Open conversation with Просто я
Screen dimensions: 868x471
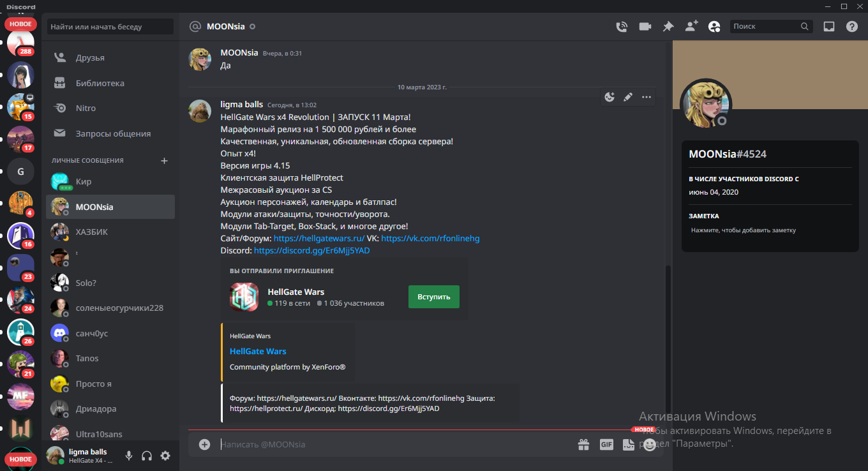click(110, 384)
